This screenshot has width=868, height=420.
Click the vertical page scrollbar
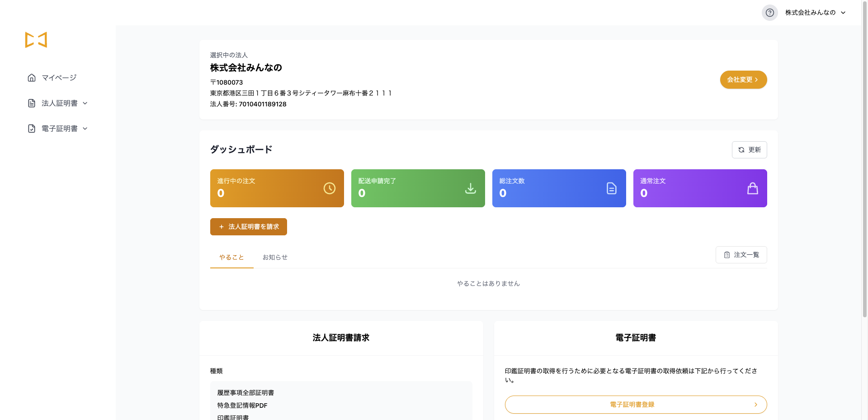[865, 158]
